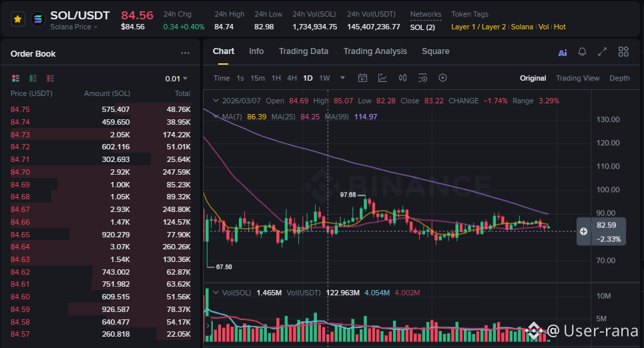Toggle the favorite star for SOL/USDT
The height and width of the screenshot is (348, 644).
pos(17,19)
